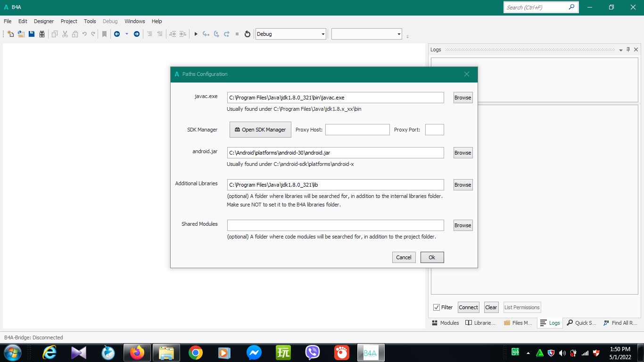
Task: Switch to the Find All References tab
Action: pos(620,323)
